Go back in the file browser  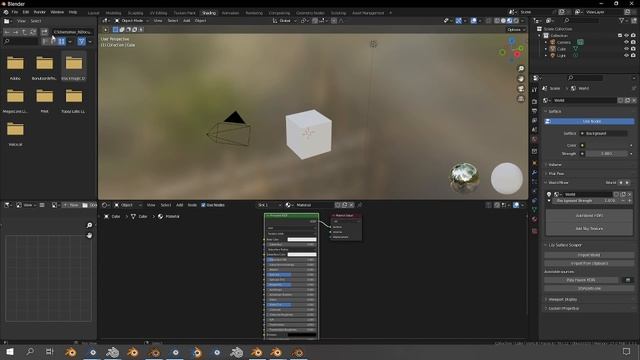(x=7, y=32)
